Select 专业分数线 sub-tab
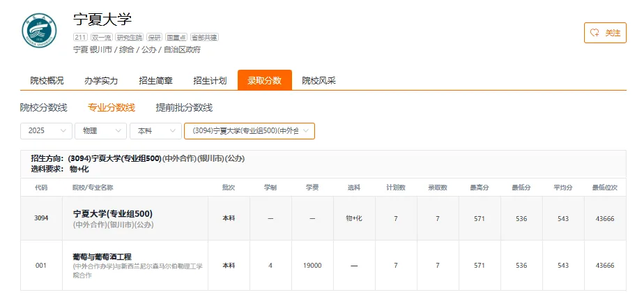 click(112, 107)
